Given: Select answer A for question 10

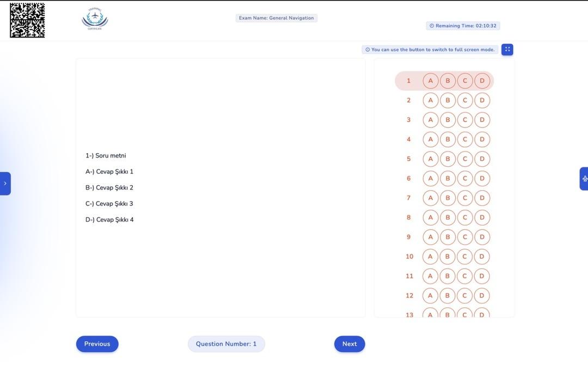Looking at the screenshot, I should coord(430,256).
